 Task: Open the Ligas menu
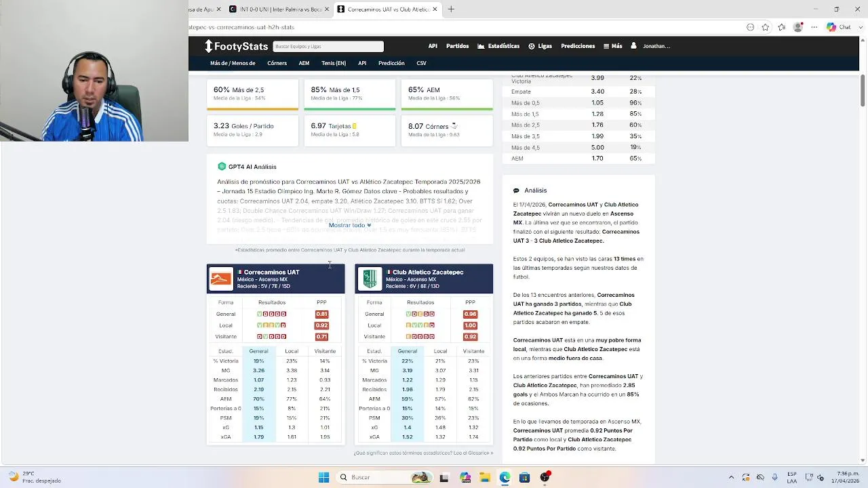click(540, 46)
